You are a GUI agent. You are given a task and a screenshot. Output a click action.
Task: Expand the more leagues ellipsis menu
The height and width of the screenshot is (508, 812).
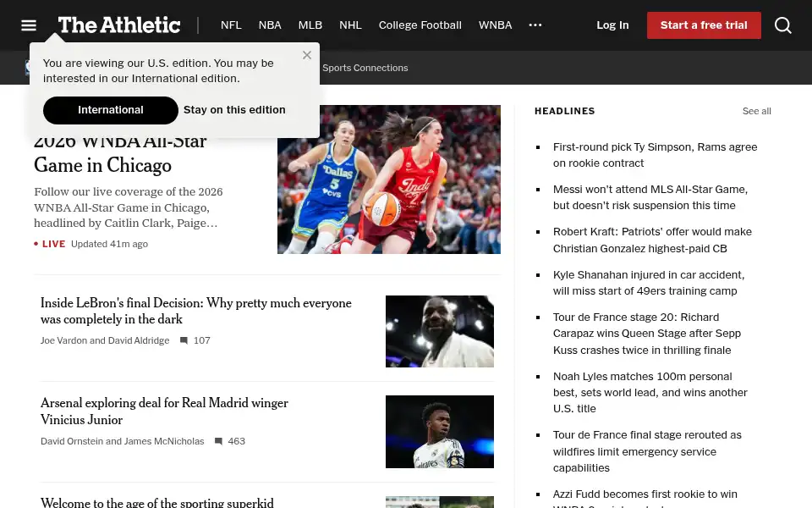(x=535, y=25)
